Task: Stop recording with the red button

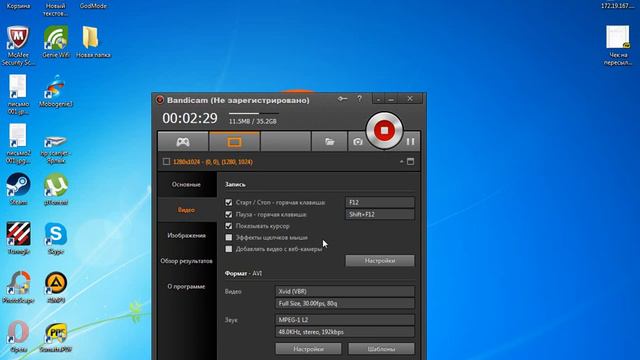Action: [x=384, y=131]
